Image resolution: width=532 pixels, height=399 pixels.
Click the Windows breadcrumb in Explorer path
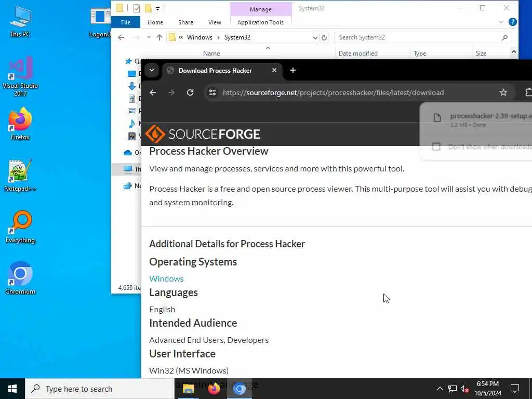tap(199, 37)
